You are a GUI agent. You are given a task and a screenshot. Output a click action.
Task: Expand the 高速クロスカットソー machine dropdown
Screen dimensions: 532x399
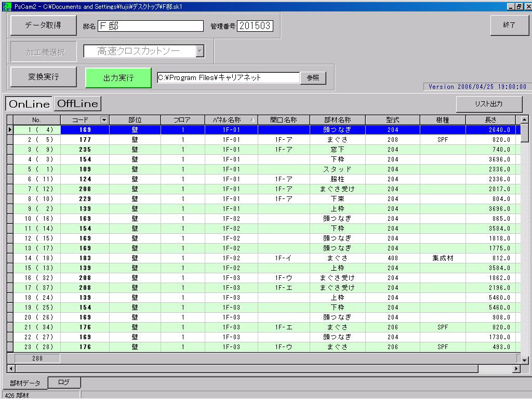tap(200, 51)
